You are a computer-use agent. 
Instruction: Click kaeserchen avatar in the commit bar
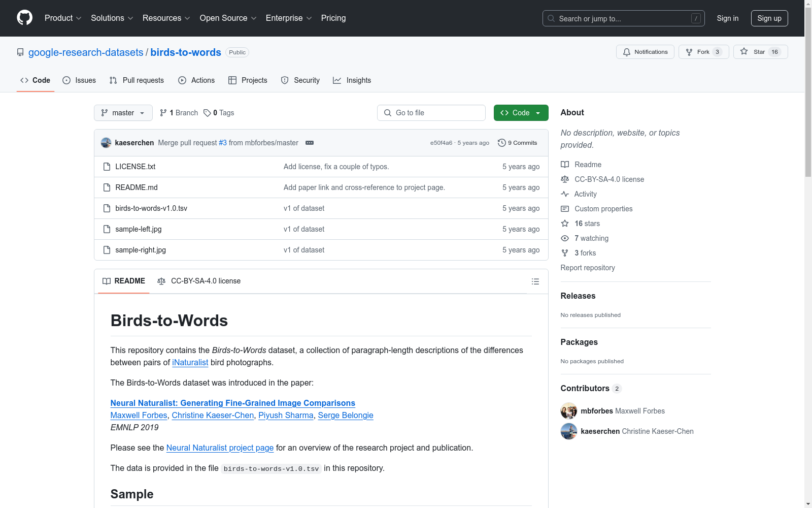click(106, 143)
